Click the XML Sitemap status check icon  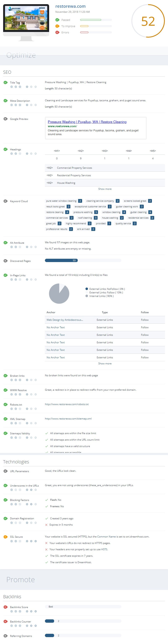(5, 419)
